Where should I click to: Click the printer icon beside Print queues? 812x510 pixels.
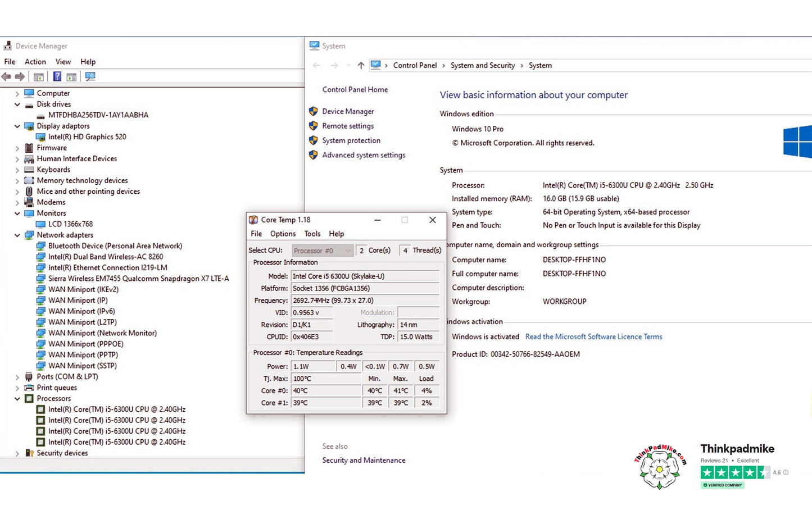29,388
